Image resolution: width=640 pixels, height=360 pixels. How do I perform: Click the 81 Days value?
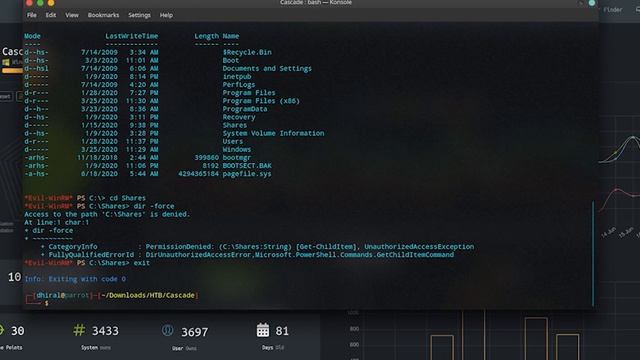coord(282,331)
